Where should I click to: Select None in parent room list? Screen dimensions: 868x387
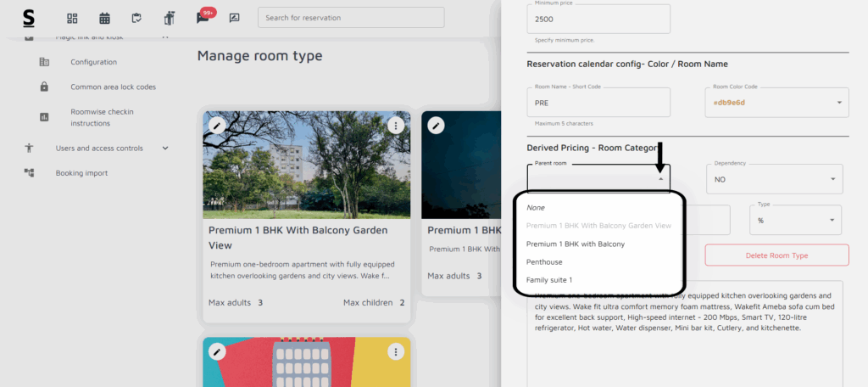point(536,208)
